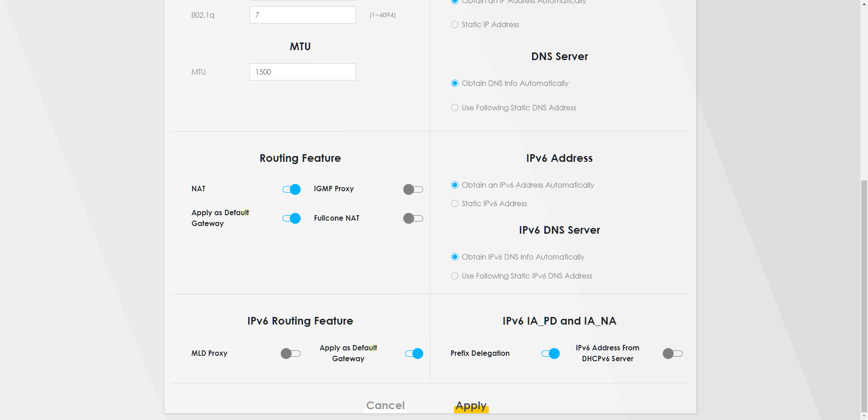868x420 pixels.
Task: Toggle IPv6 Apply as Default Gateway switch
Action: click(414, 354)
